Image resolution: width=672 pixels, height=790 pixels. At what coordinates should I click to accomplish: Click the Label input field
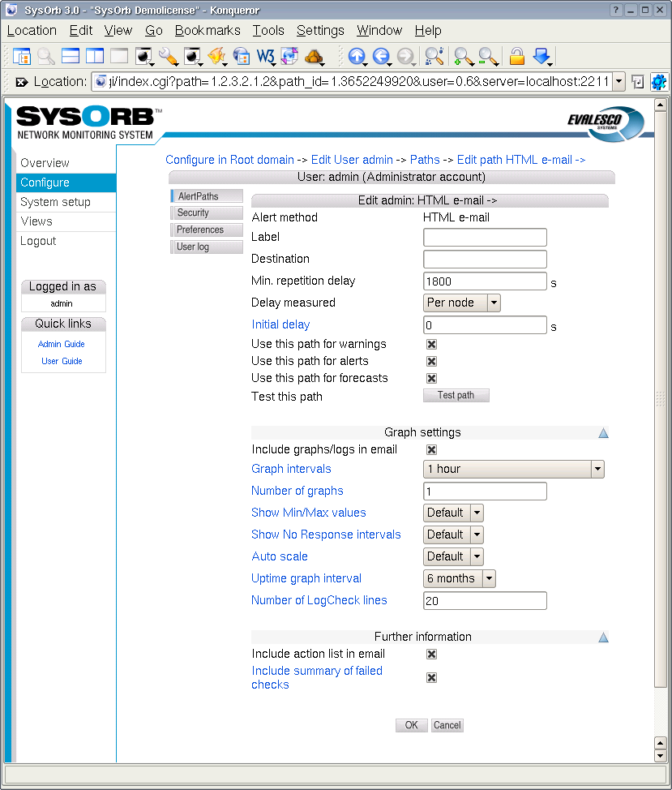coord(485,238)
